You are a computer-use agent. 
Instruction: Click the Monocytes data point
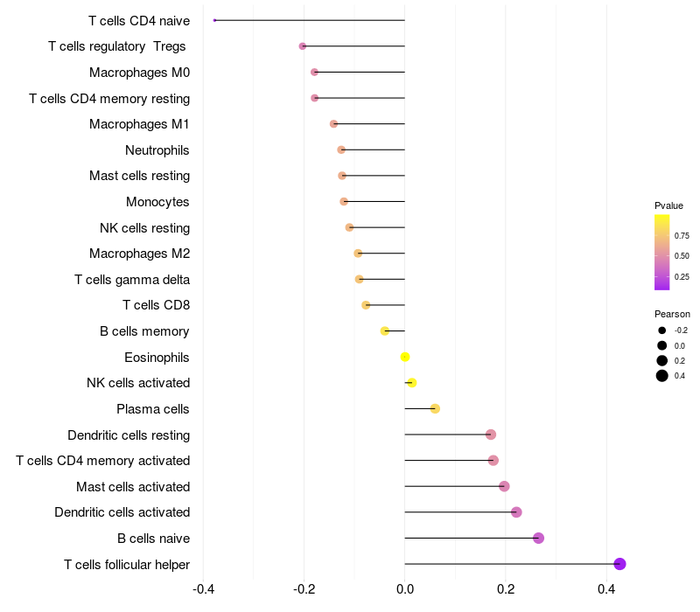[x=344, y=202]
